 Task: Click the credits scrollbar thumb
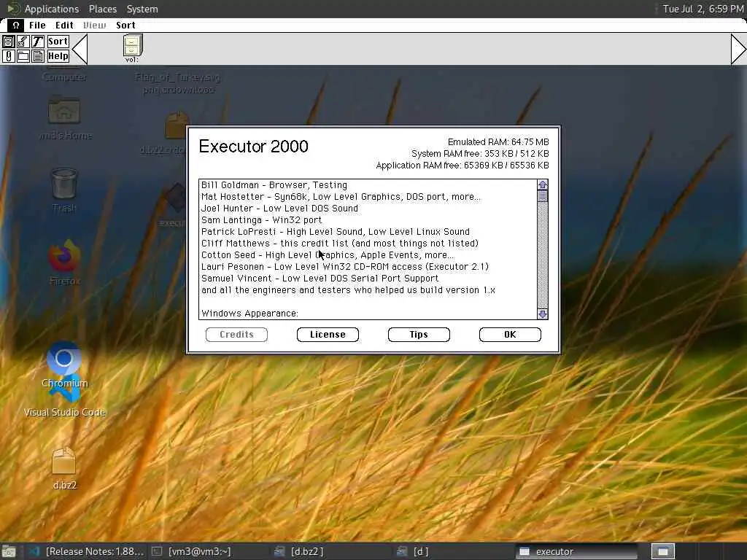pos(542,195)
